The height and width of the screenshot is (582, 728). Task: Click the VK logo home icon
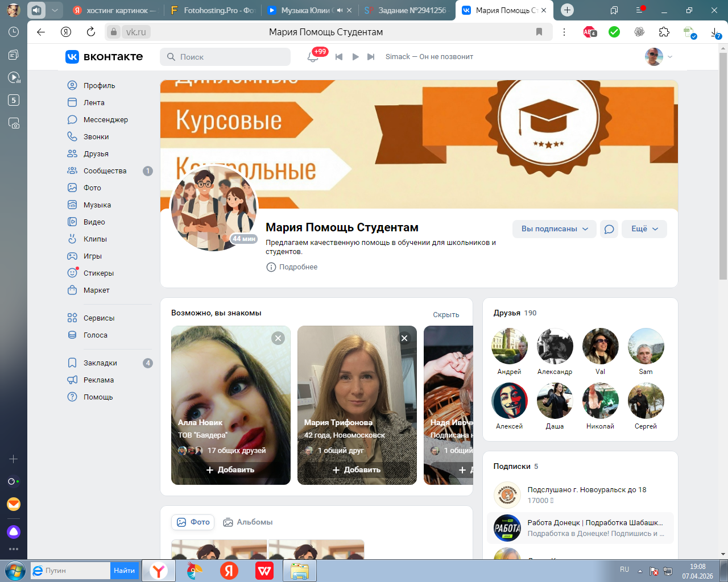(72, 57)
